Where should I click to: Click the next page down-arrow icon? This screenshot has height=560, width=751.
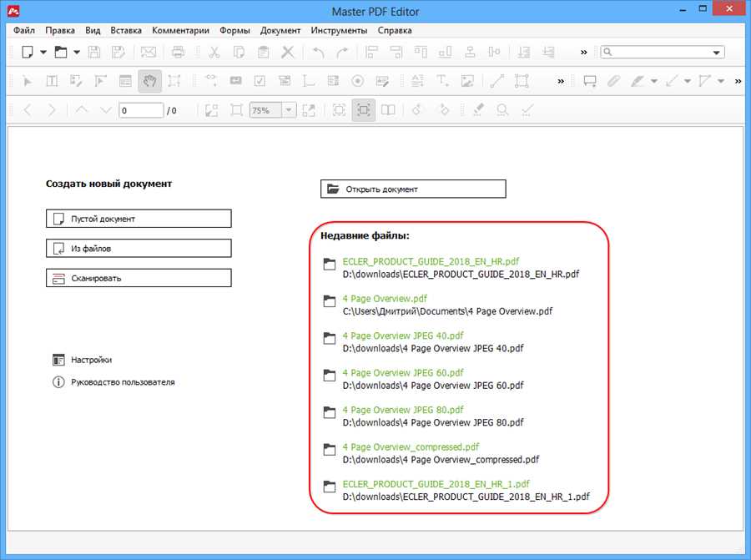(x=105, y=110)
